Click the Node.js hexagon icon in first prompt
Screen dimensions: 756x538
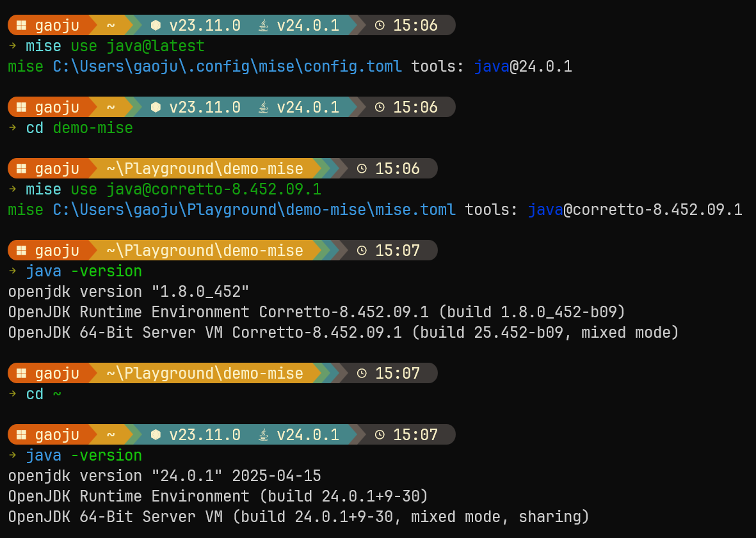coord(156,25)
